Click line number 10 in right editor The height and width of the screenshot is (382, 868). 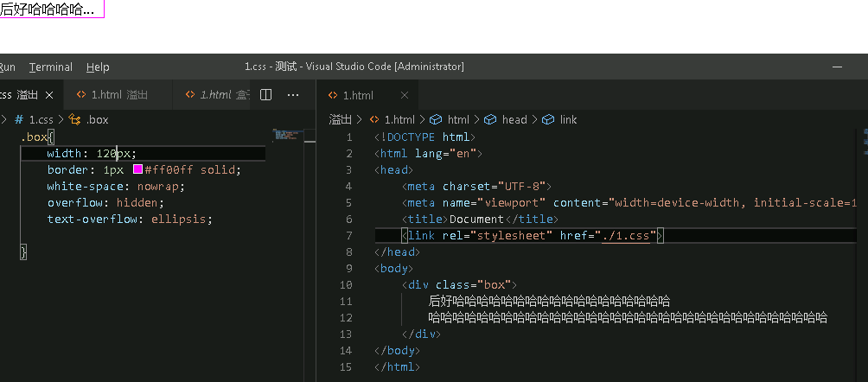pos(346,285)
